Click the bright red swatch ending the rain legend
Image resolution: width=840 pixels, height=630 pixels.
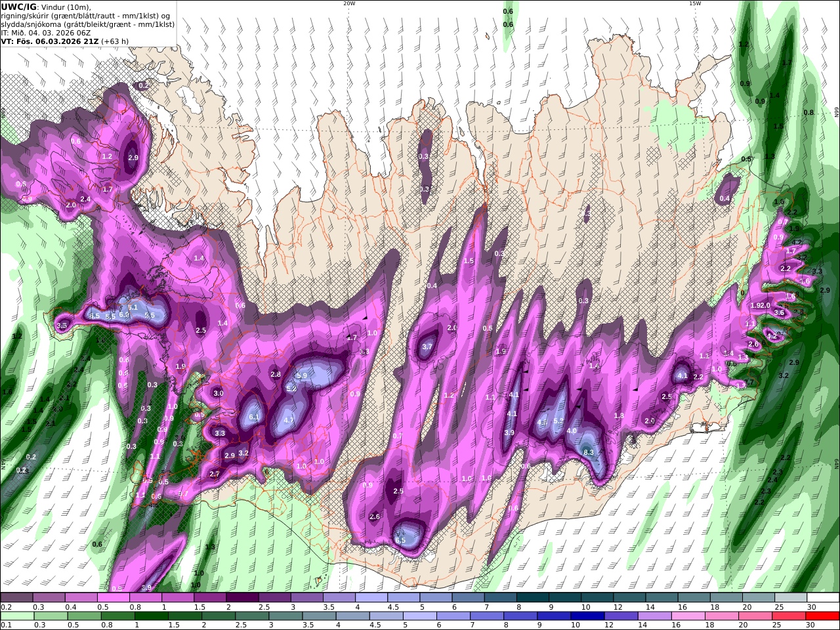click(823, 616)
